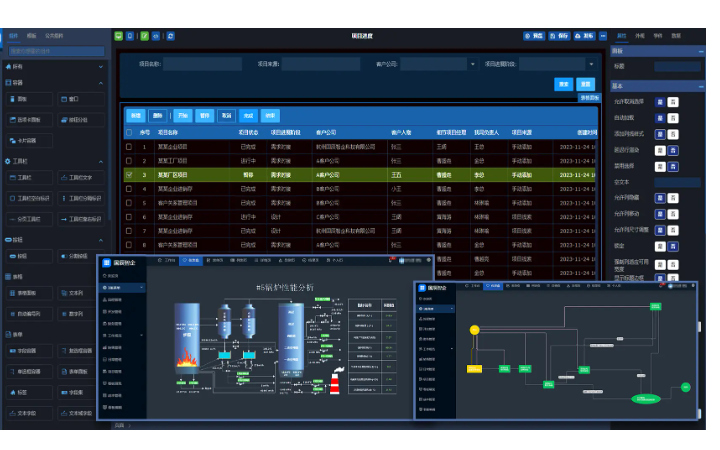Screen dimensions: 720x450
Task: Open the 客户公司 dropdown arrow
Action: 472,64
